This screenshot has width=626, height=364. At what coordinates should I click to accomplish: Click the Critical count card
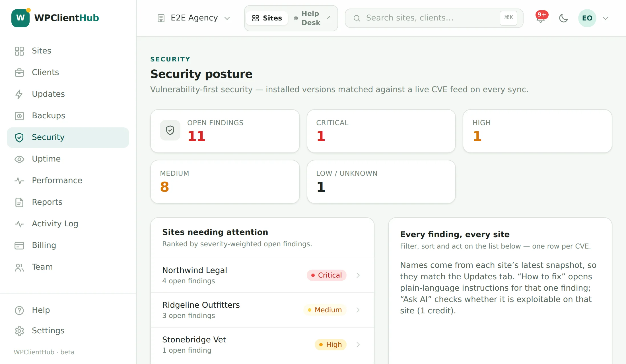(381, 131)
